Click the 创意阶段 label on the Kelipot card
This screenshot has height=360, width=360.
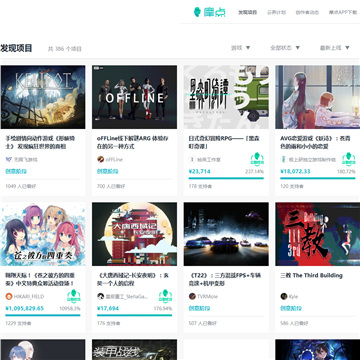pos(16,171)
